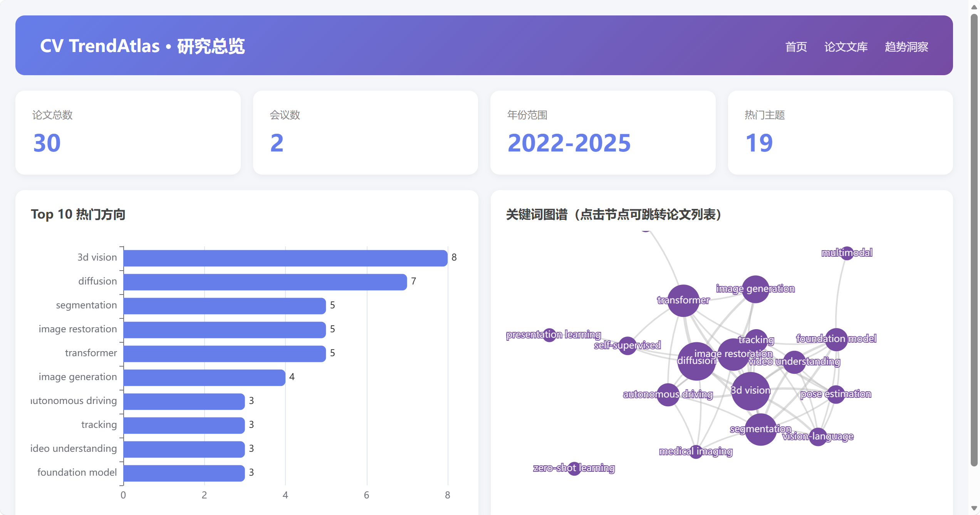Click the 会议数 value 2
The width and height of the screenshot is (980, 515).
[277, 143]
